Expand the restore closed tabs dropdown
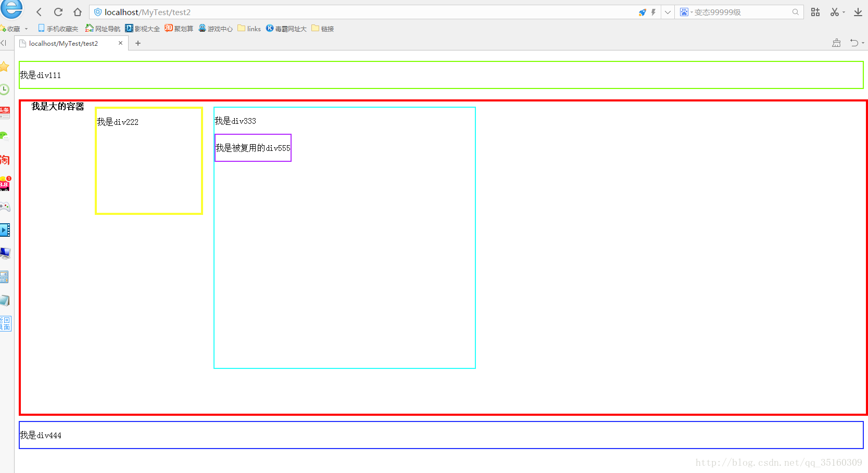 click(863, 43)
